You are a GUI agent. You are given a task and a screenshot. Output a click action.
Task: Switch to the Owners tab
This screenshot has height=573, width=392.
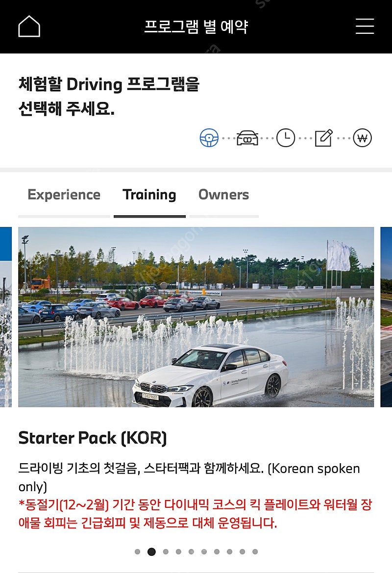click(x=223, y=195)
